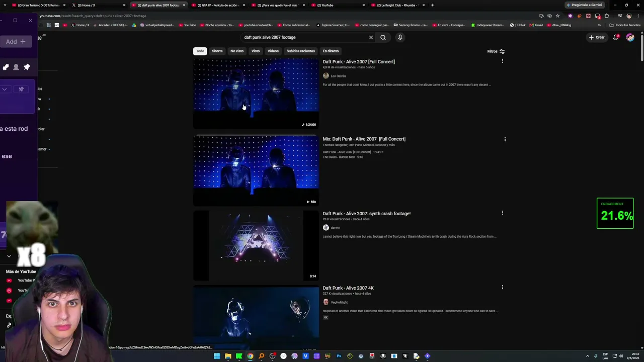Start voice search with the microphone icon
The height and width of the screenshot is (362, 644).
(x=400, y=37)
